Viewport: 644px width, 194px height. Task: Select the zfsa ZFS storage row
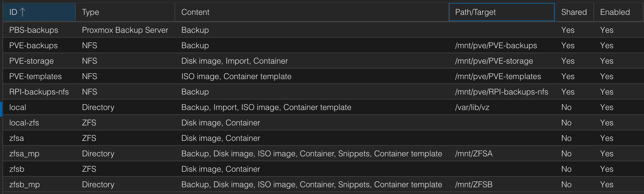click(17, 138)
